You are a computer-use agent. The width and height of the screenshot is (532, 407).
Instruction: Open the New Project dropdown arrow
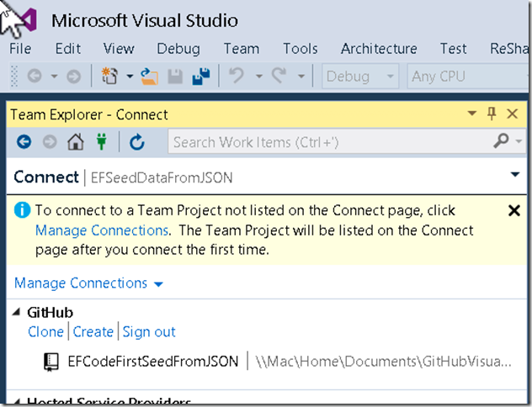[130, 77]
